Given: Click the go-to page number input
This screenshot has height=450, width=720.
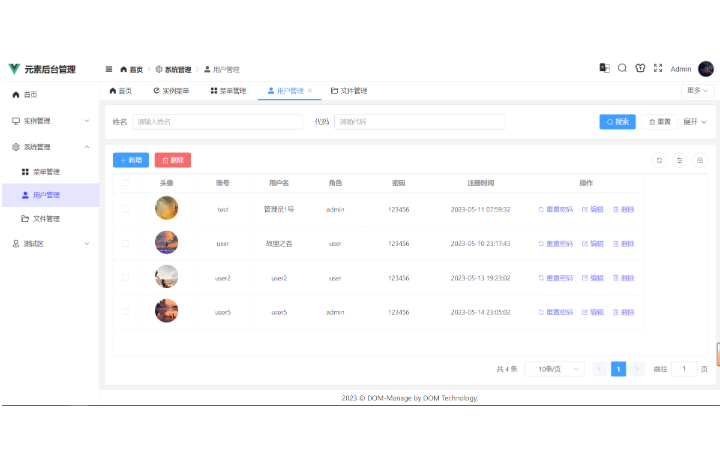Looking at the screenshot, I should [x=684, y=369].
